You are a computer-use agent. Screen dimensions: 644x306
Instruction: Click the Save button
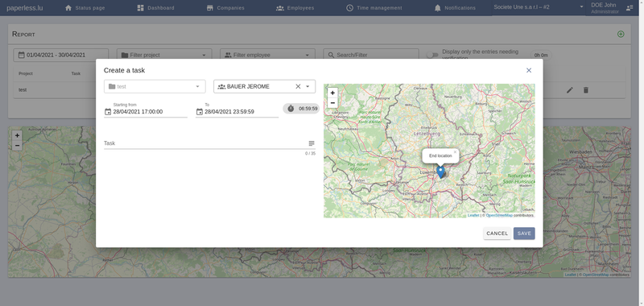point(524,234)
